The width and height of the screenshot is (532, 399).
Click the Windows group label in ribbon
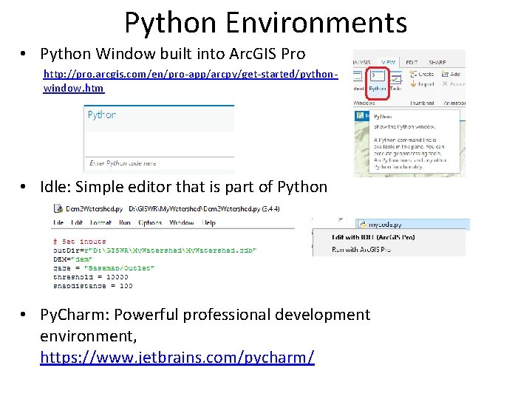pos(364,103)
